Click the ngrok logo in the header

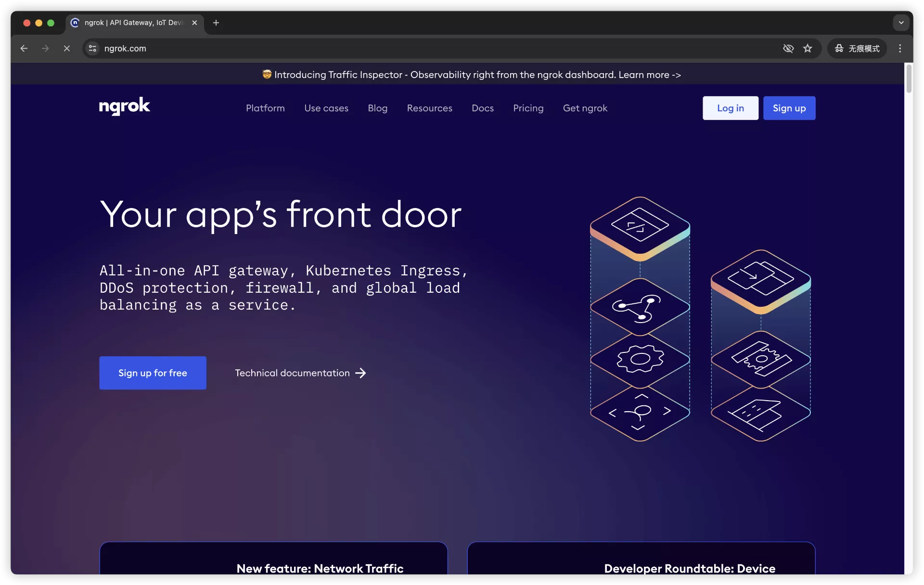point(125,106)
